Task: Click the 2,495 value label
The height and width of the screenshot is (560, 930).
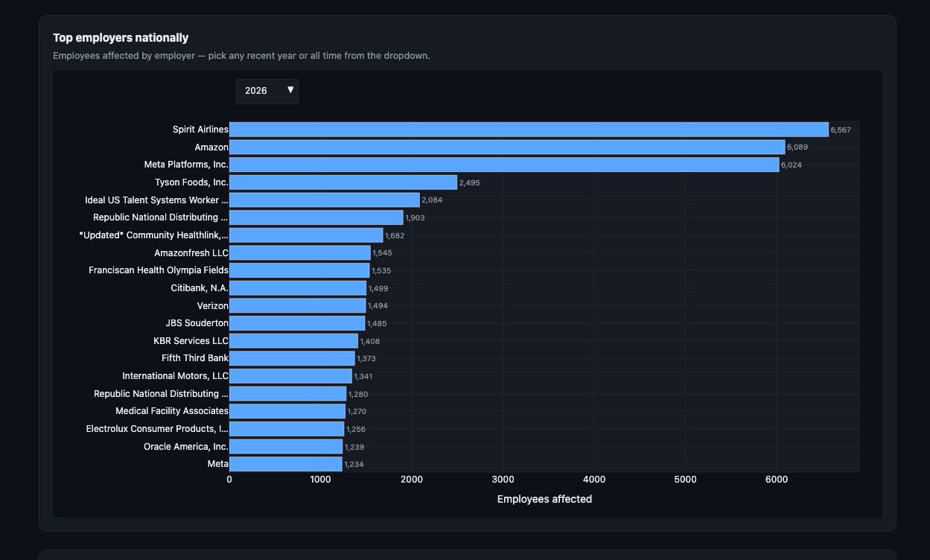Action: [x=470, y=182]
